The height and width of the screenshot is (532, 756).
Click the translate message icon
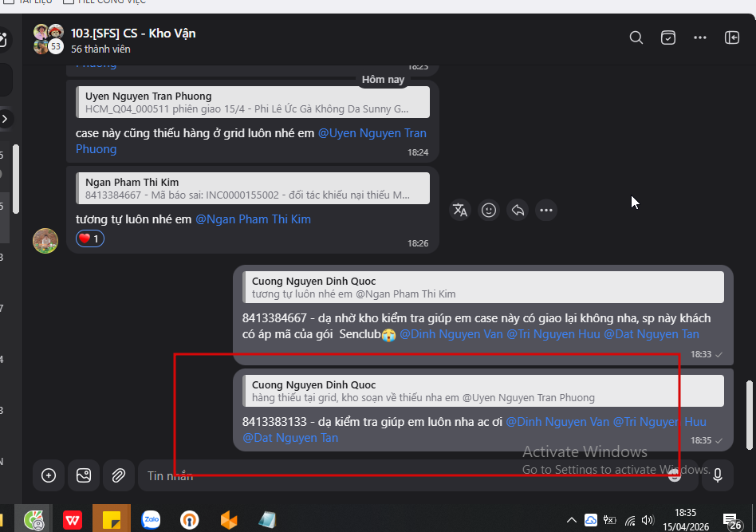coord(460,211)
